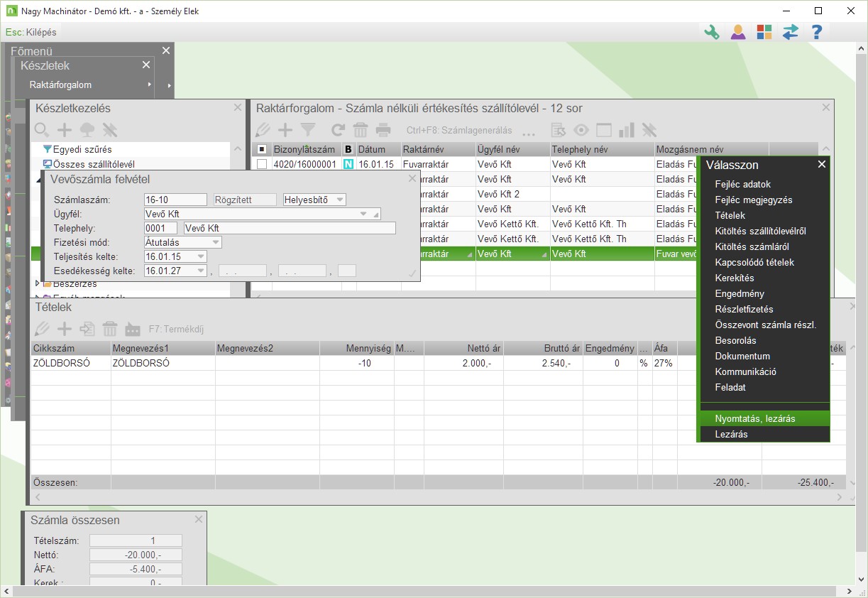This screenshot has height=598, width=868.
Task: Open the Fizetési mód Átutalás dropdown
Action: click(216, 242)
